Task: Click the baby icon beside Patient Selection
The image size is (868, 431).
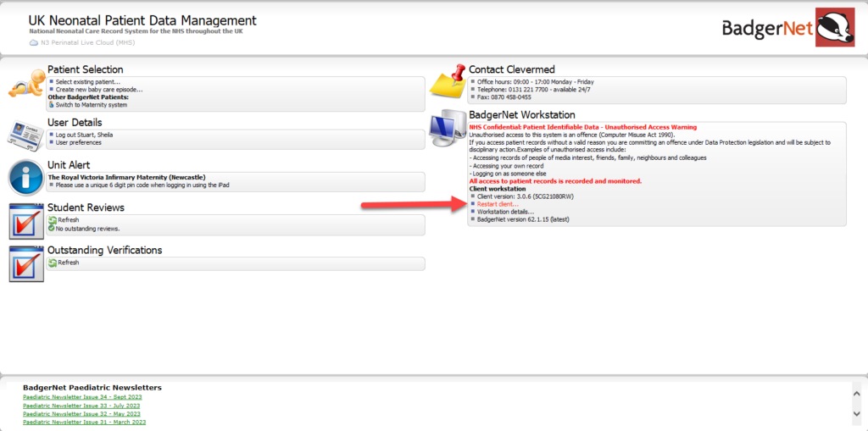Action: (26, 83)
